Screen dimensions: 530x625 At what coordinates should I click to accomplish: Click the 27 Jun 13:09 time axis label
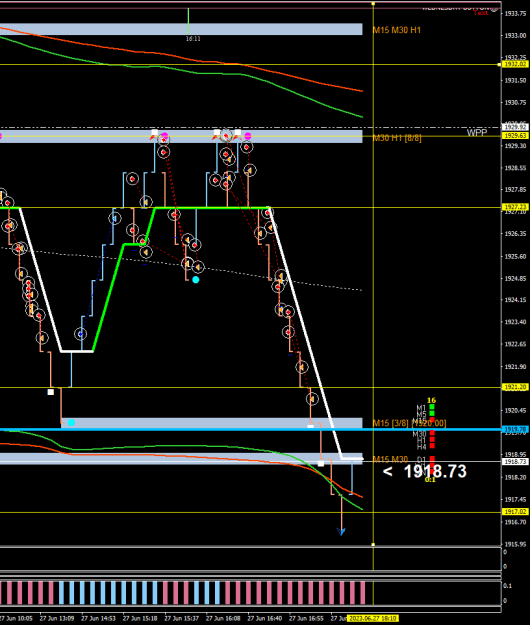click(57, 619)
